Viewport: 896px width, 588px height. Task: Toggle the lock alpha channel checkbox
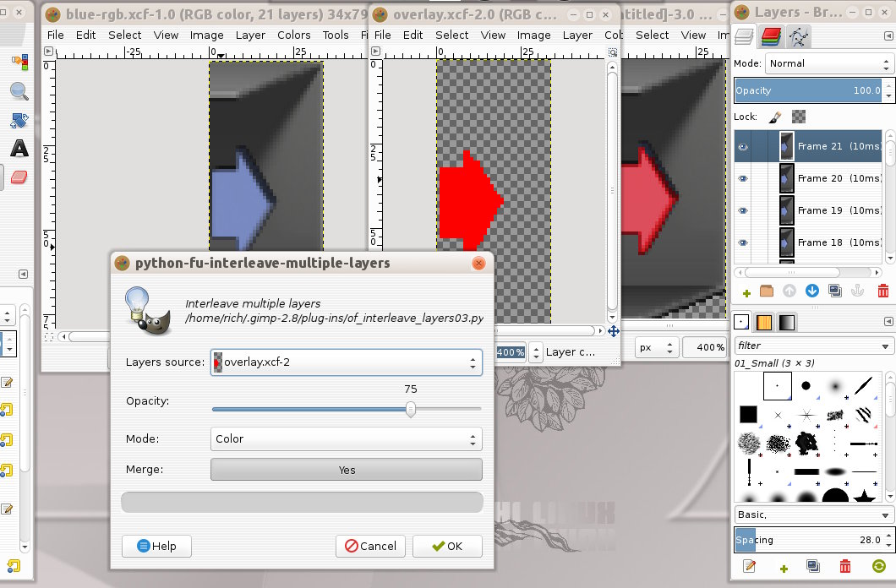799,117
